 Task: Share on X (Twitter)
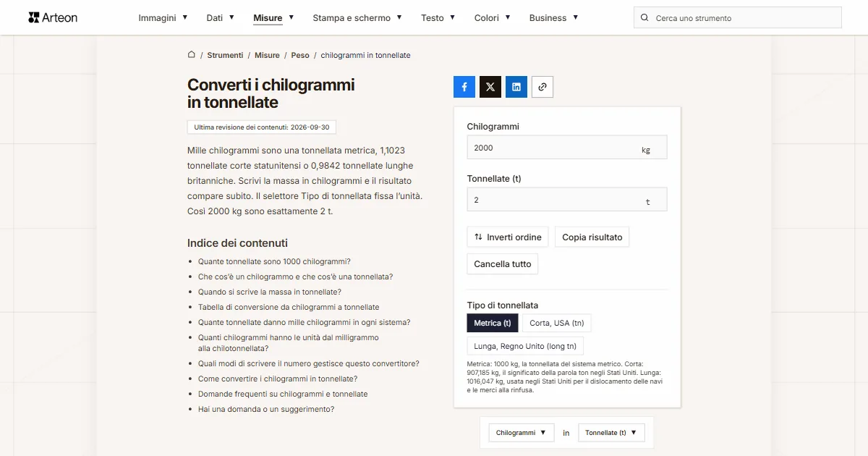click(x=490, y=87)
